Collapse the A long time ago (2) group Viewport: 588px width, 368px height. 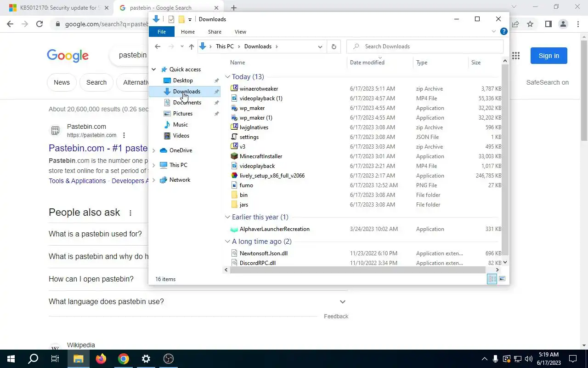tap(227, 241)
